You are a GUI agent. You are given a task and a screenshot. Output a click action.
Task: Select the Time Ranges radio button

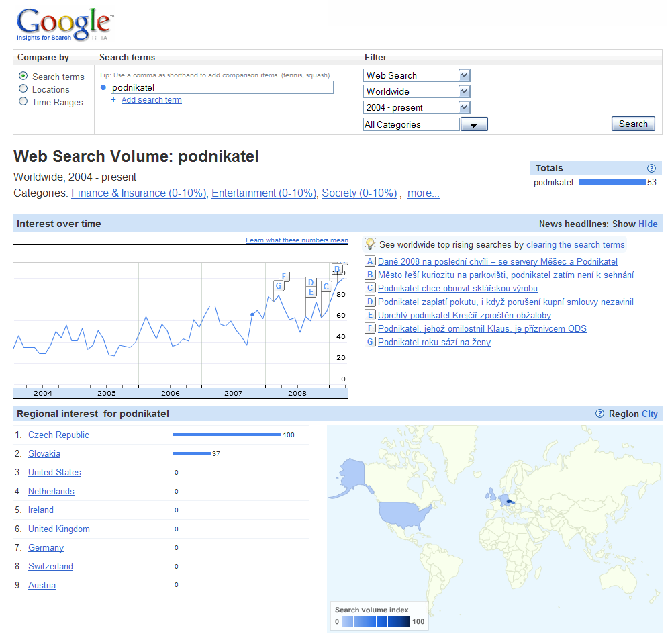coord(23,101)
